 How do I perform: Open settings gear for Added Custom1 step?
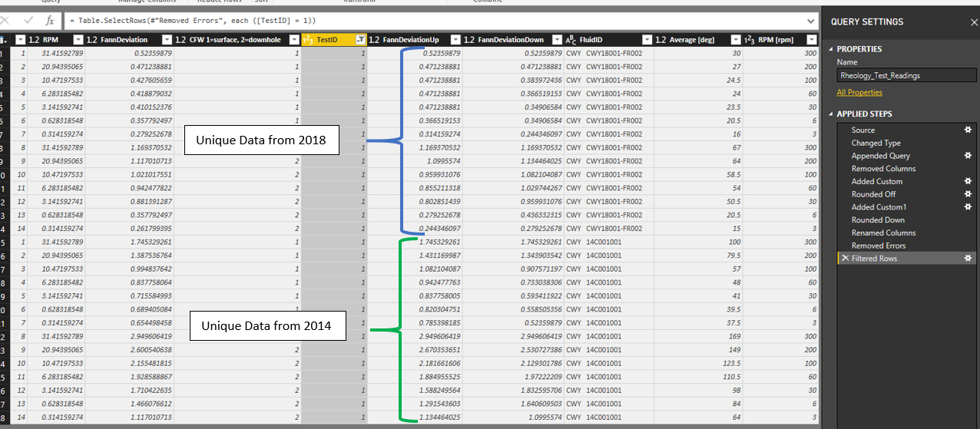point(968,207)
